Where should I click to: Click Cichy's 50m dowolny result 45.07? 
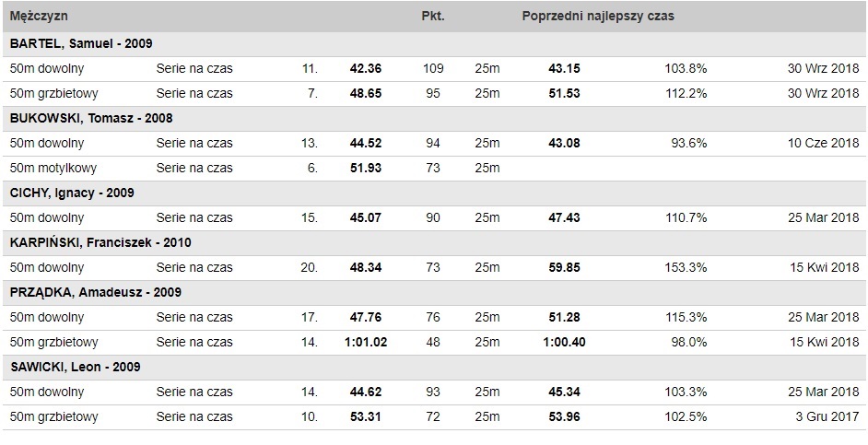[366, 218]
